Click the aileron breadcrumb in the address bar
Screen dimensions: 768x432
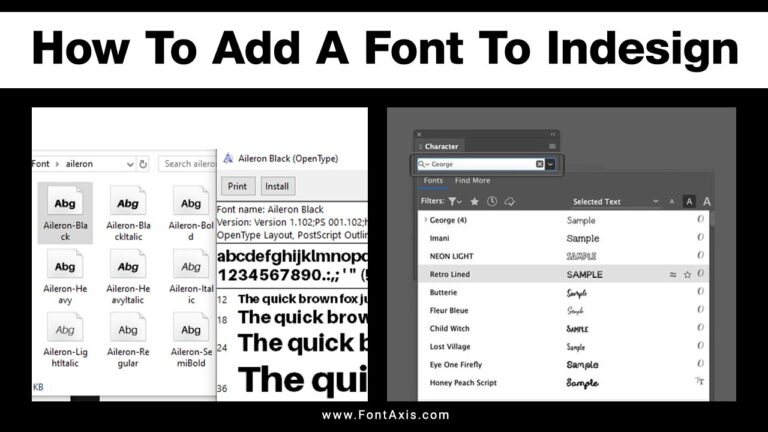tap(79, 164)
